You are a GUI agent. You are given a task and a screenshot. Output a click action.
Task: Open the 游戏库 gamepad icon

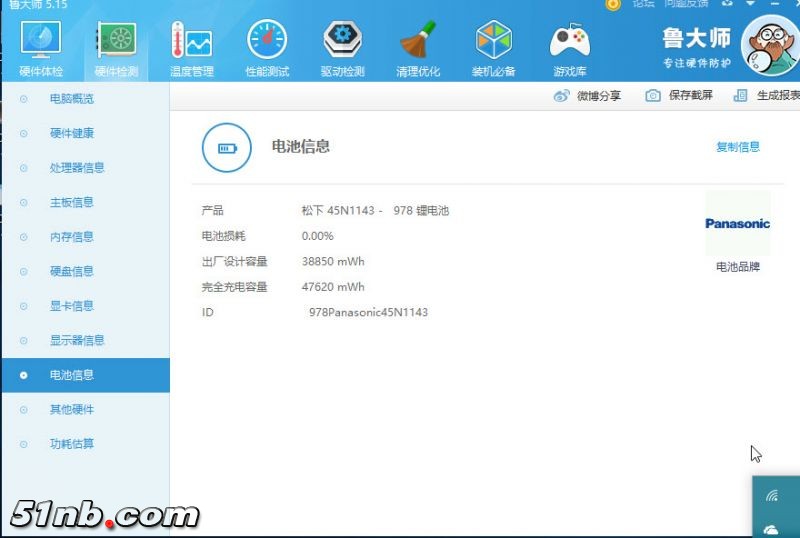click(x=570, y=42)
